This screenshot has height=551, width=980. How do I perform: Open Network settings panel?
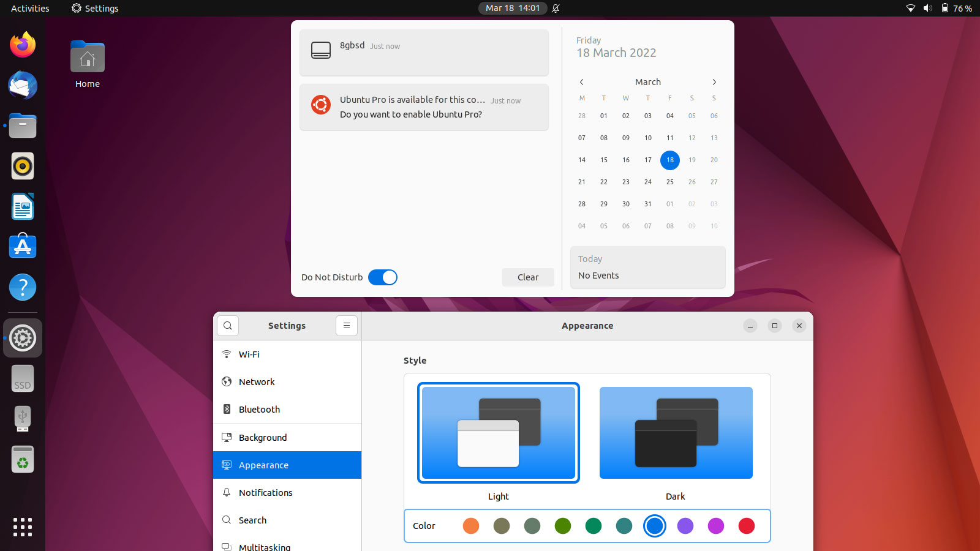coord(287,382)
